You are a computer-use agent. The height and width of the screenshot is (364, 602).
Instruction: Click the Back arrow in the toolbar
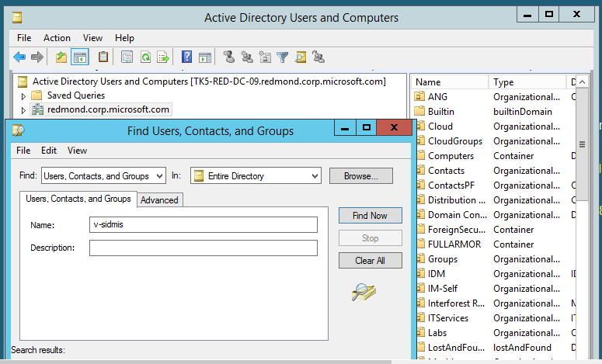click(19, 57)
